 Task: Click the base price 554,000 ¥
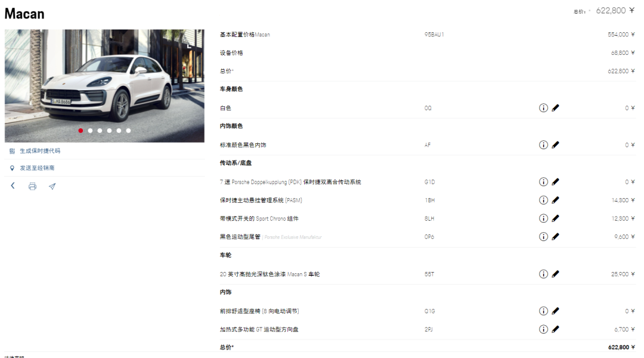[x=621, y=35]
